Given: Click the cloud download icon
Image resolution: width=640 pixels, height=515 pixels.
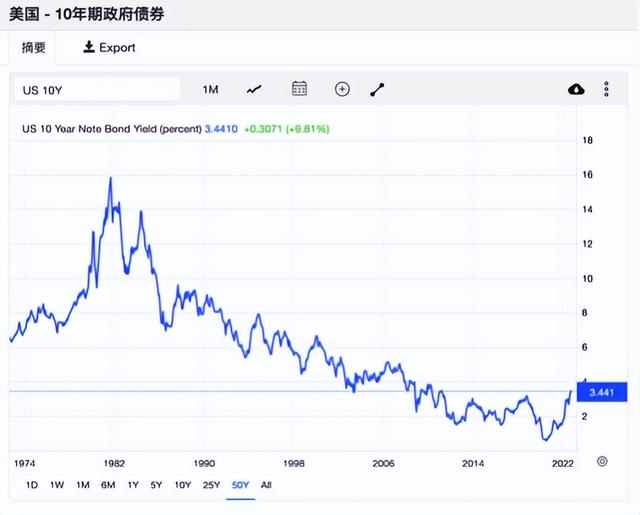Looking at the screenshot, I should click(x=576, y=89).
